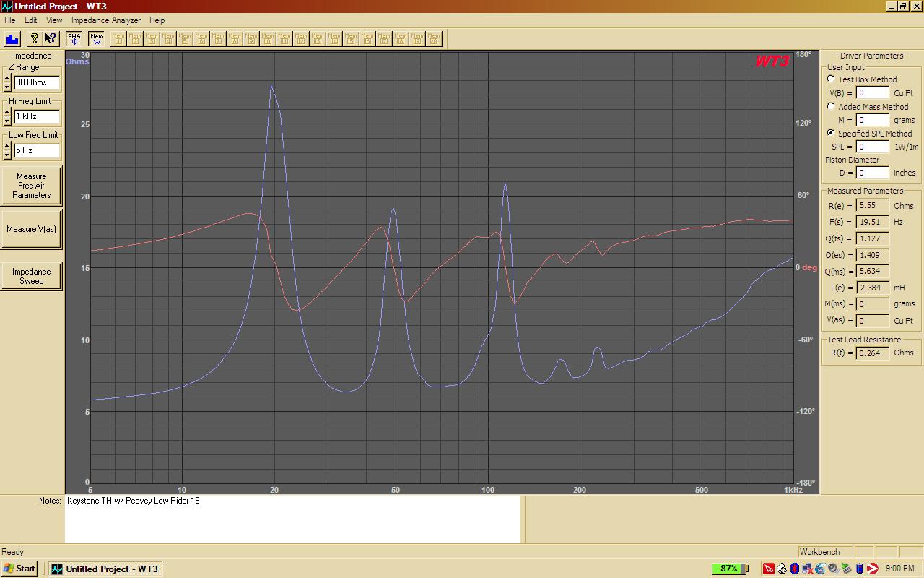Click the printer tray icon
Image resolution: width=924 pixels, height=578 pixels.
point(782,569)
